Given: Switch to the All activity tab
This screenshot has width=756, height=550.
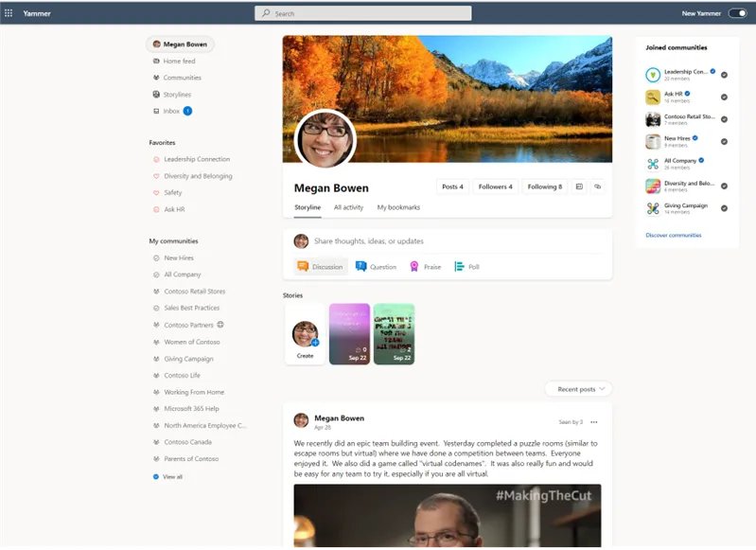Looking at the screenshot, I should (x=348, y=207).
